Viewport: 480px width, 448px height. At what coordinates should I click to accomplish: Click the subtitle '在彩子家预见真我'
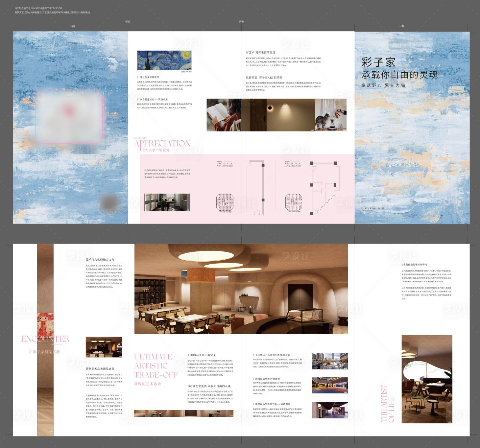44,352
